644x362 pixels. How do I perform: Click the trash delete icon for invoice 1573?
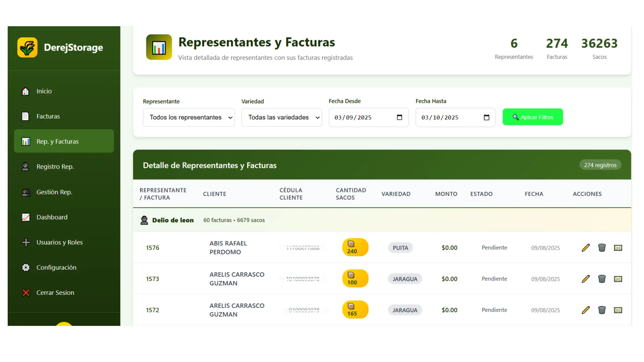pyautogui.click(x=602, y=279)
